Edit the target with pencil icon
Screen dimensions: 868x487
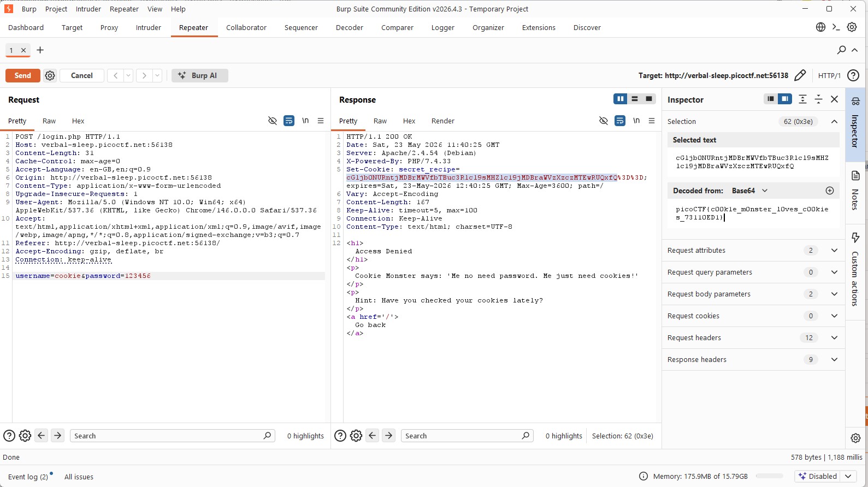point(800,75)
